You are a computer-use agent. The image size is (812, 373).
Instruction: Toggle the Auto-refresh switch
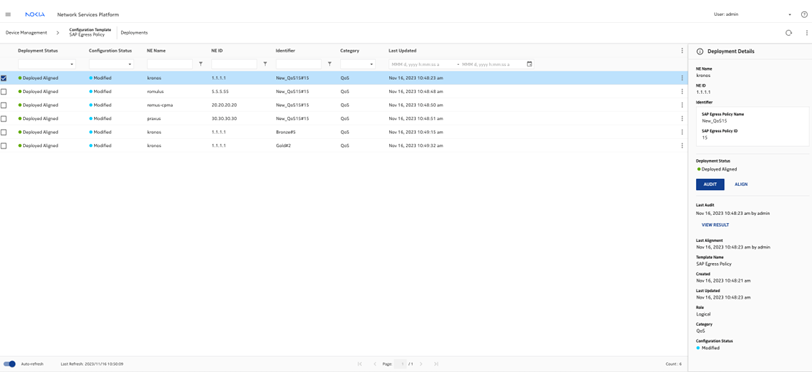9,364
